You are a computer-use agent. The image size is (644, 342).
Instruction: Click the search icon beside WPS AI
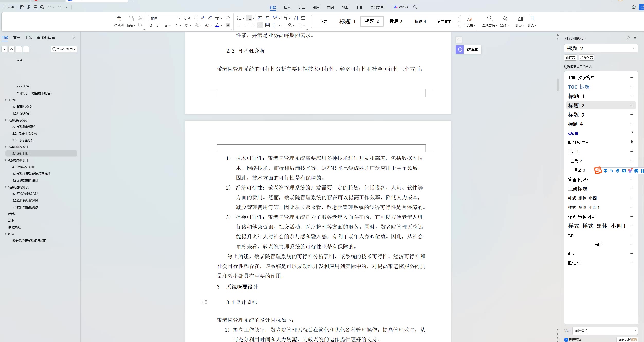click(415, 7)
